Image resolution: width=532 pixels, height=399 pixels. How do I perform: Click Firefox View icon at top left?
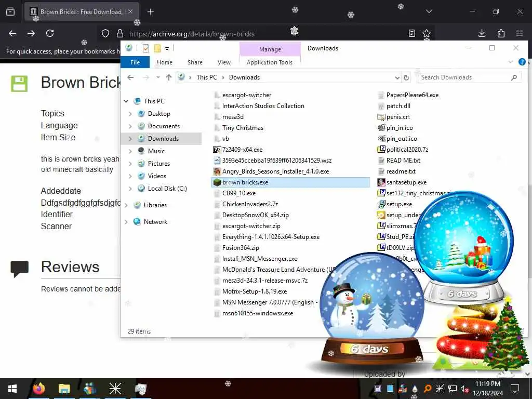coord(10,12)
